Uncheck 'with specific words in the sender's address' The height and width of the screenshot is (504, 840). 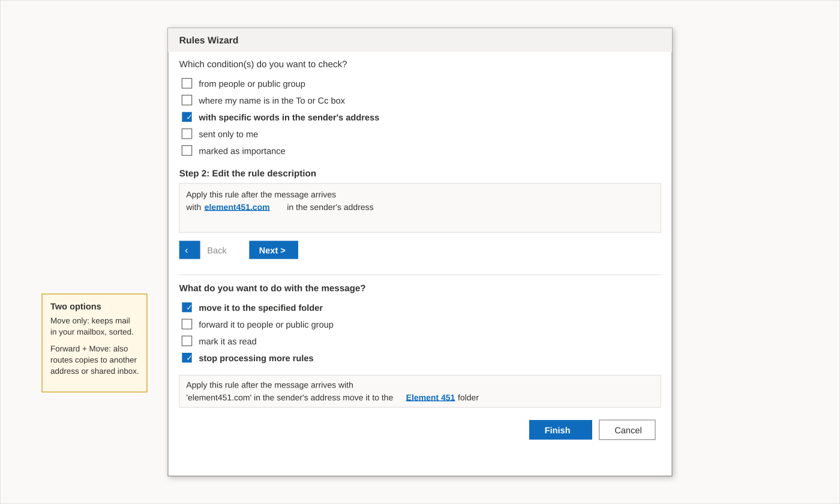tap(187, 117)
